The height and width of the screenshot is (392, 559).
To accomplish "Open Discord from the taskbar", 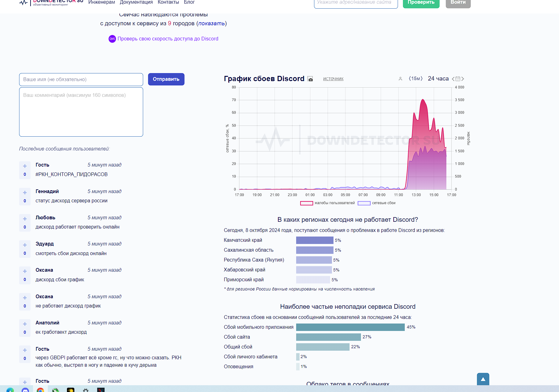I will [x=25, y=390].
